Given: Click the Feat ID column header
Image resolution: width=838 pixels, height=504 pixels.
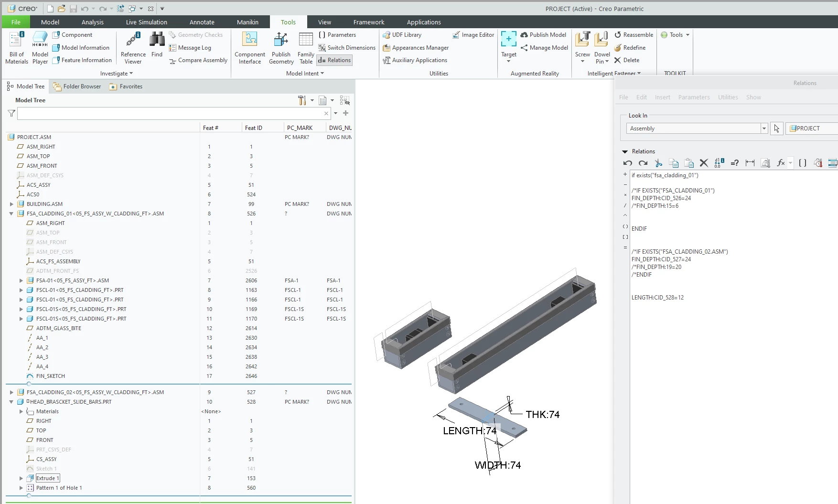Looking at the screenshot, I should tap(254, 128).
